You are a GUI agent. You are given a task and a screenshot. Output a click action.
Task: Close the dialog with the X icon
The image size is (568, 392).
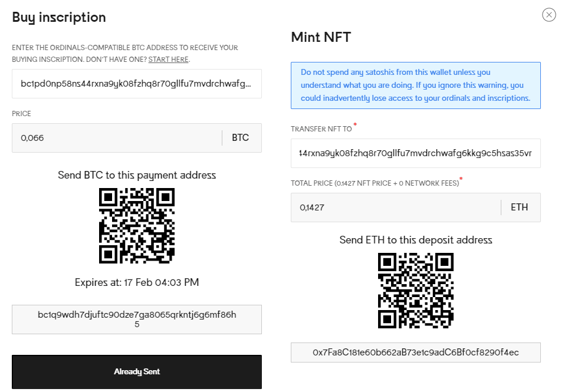(549, 15)
